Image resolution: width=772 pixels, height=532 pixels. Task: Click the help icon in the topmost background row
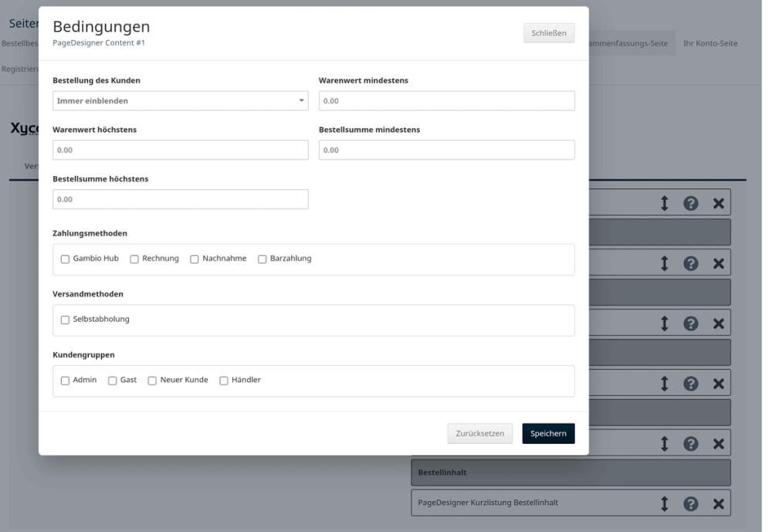point(691,203)
